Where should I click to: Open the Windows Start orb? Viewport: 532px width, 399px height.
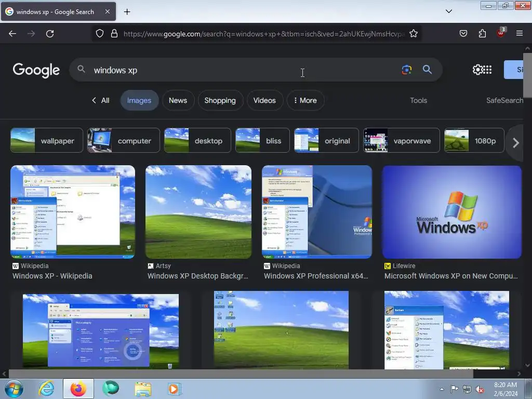tap(14, 389)
